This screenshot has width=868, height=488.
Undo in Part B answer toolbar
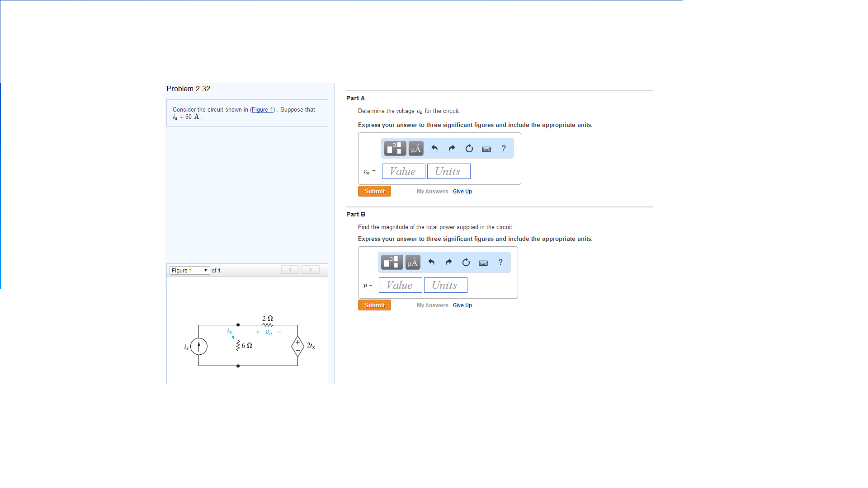(x=431, y=262)
